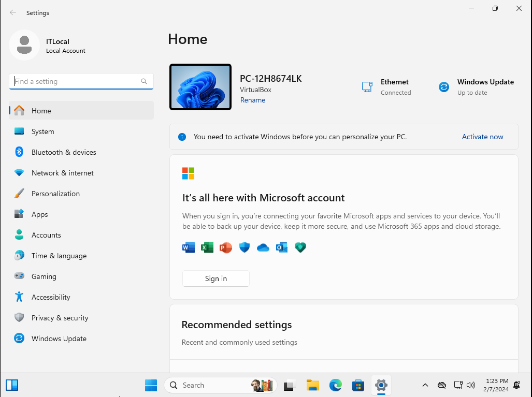Click the Excel app icon

pyautogui.click(x=207, y=247)
